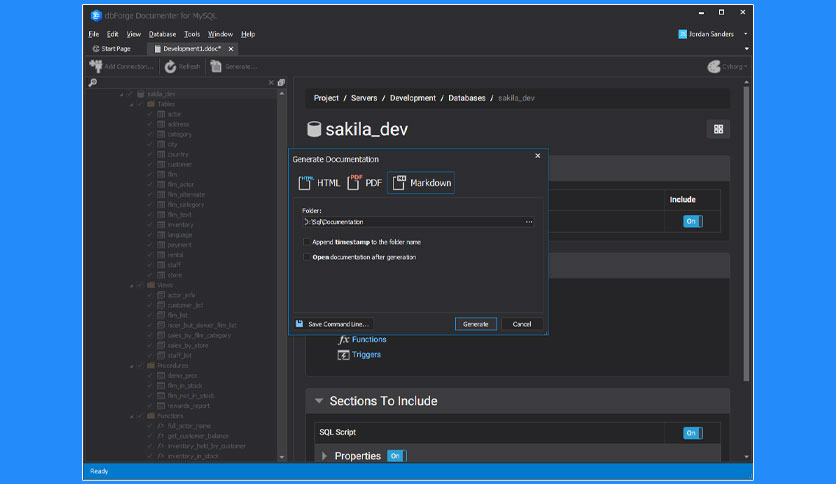Uncheck the film_list view checkbox
The image size is (836, 484).
point(150,315)
